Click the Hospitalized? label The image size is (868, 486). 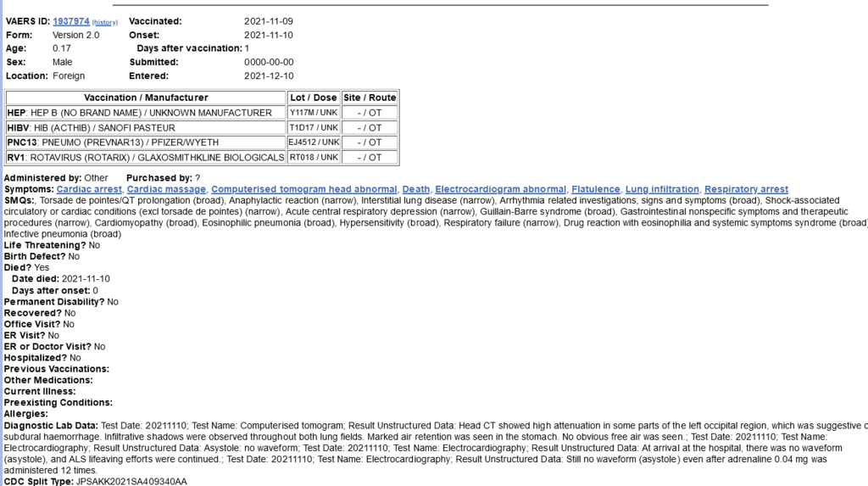(36, 357)
